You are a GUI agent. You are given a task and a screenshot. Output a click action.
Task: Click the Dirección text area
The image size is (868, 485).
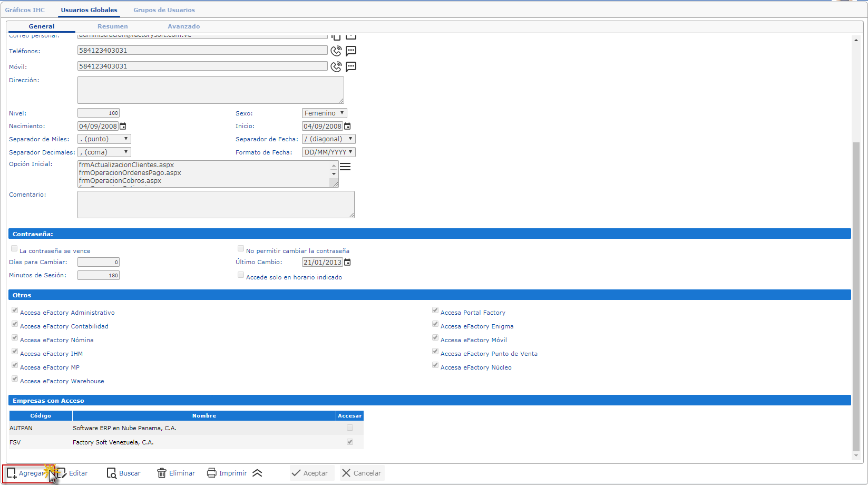point(211,90)
